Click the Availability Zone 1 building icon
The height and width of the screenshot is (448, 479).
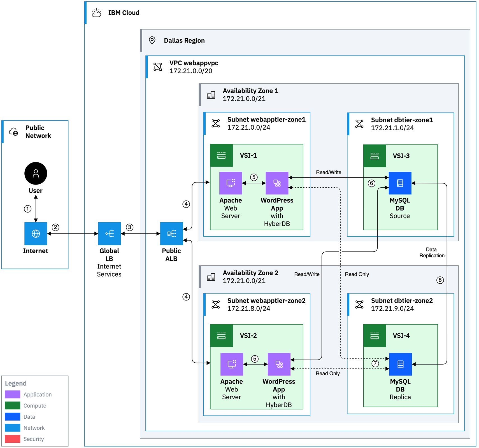click(x=211, y=95)
